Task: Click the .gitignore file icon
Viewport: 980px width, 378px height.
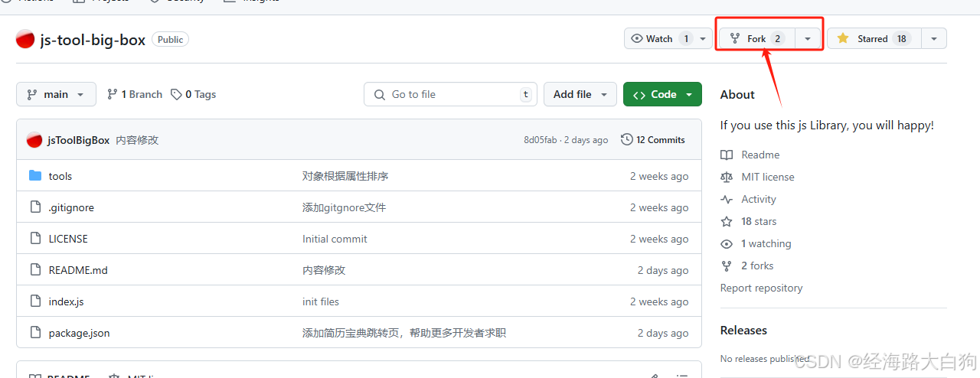Action: (x=35, y=207)
